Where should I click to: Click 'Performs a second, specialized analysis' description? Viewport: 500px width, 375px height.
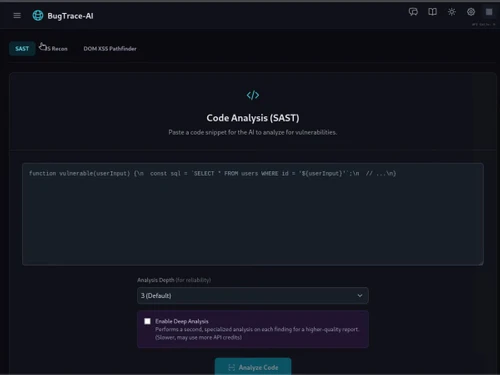tap(257, 333)
